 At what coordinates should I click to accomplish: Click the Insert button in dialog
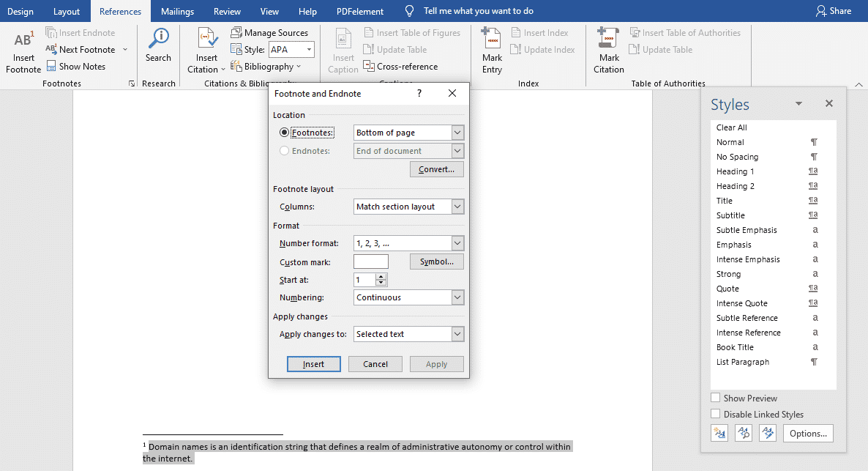click(313, 364)
